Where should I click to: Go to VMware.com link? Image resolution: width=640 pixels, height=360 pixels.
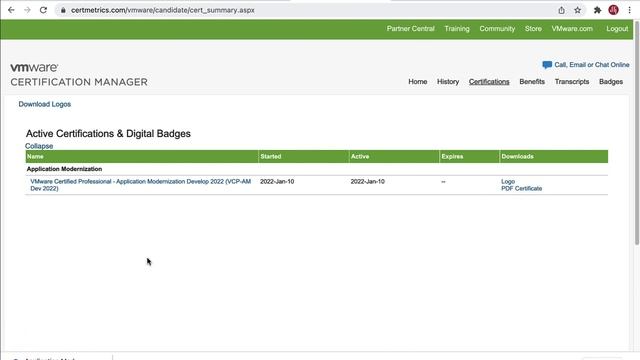(x=572, y=29)
